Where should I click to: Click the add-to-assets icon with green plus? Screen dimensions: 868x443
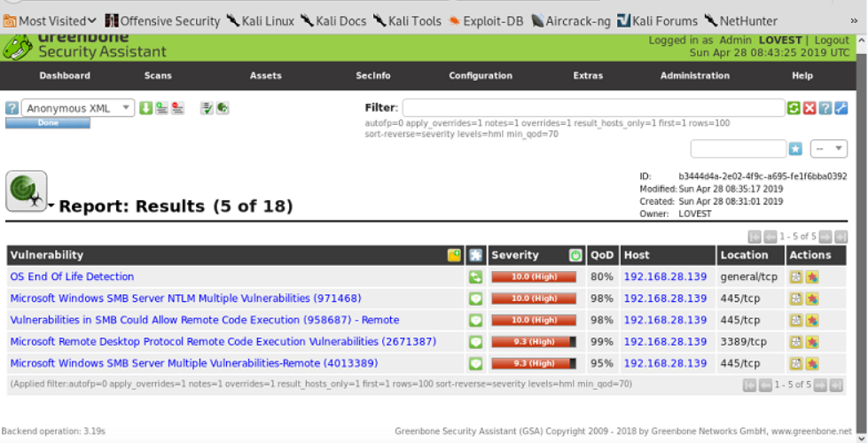point(161,108)
